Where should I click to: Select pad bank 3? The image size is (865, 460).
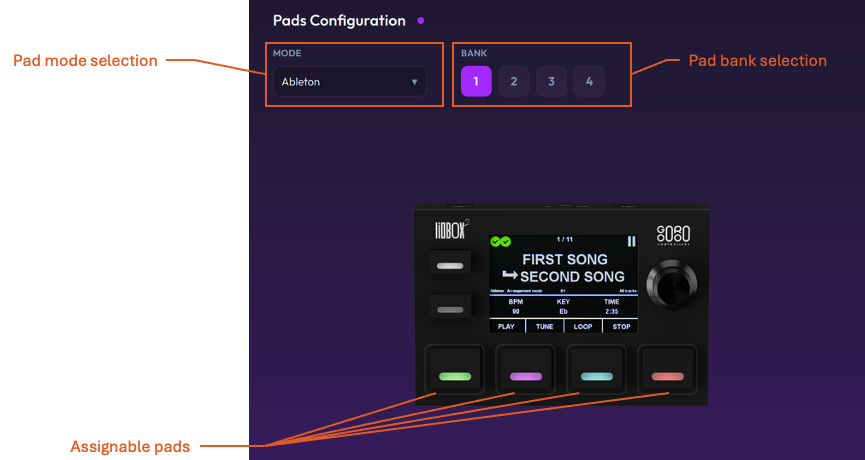pos(551,82)
